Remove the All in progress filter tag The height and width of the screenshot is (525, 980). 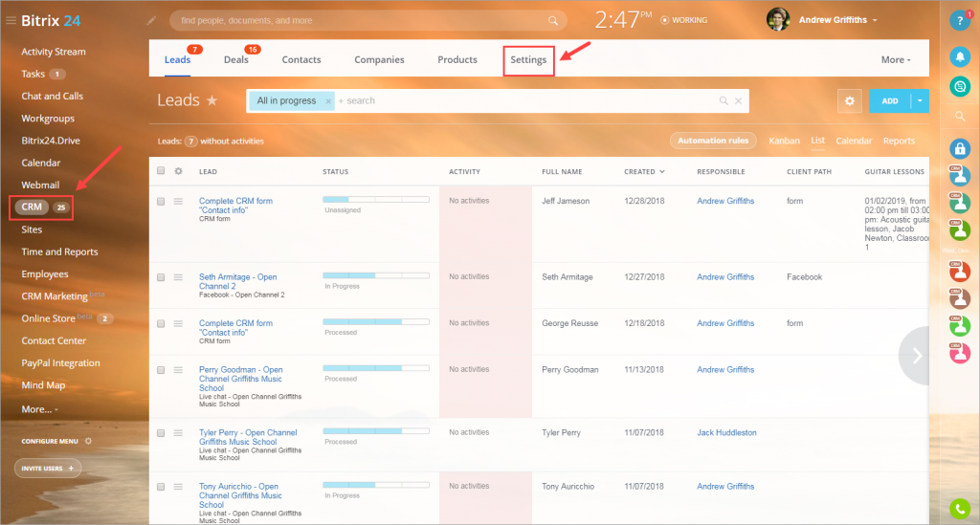point(328,101)
